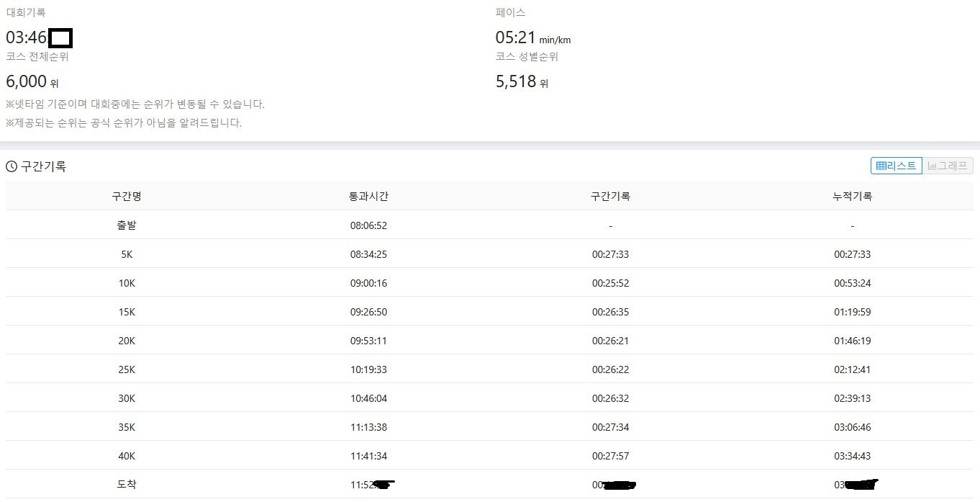The height and width of the screenshot is (502, 980).
Task: Switch to the 그래프 view
Action: point(948,166)
